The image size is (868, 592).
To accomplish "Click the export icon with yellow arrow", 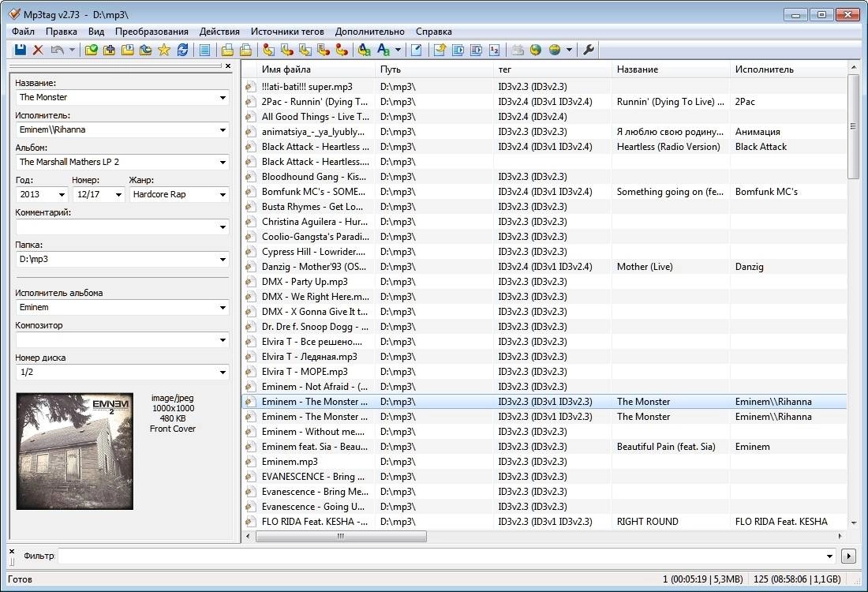I will point(440,50).
